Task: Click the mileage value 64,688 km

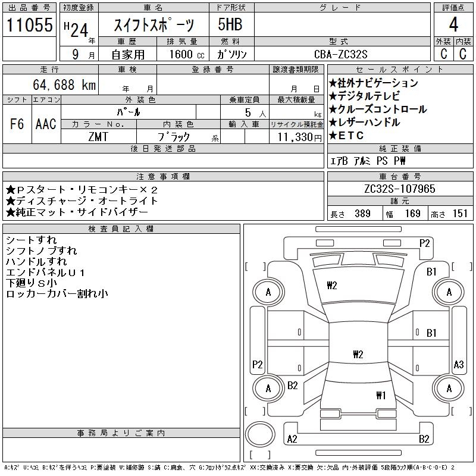Action: (64, 85)
